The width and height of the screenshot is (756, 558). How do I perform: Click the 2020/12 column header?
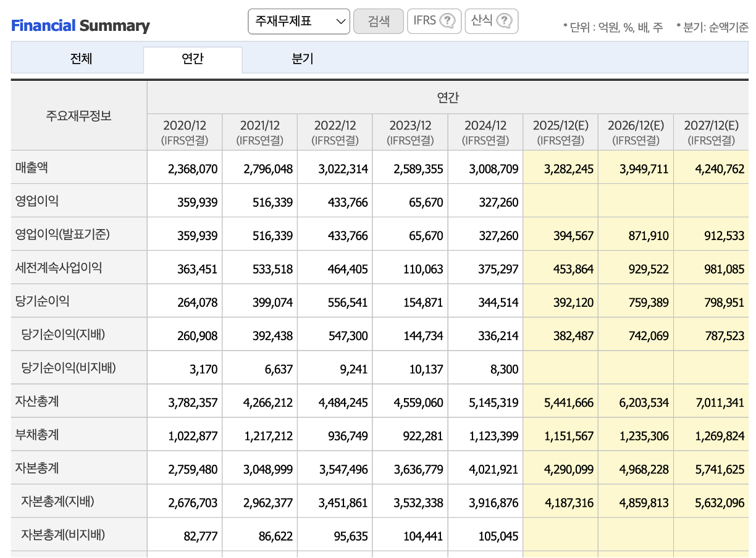[x=185, y=132]
